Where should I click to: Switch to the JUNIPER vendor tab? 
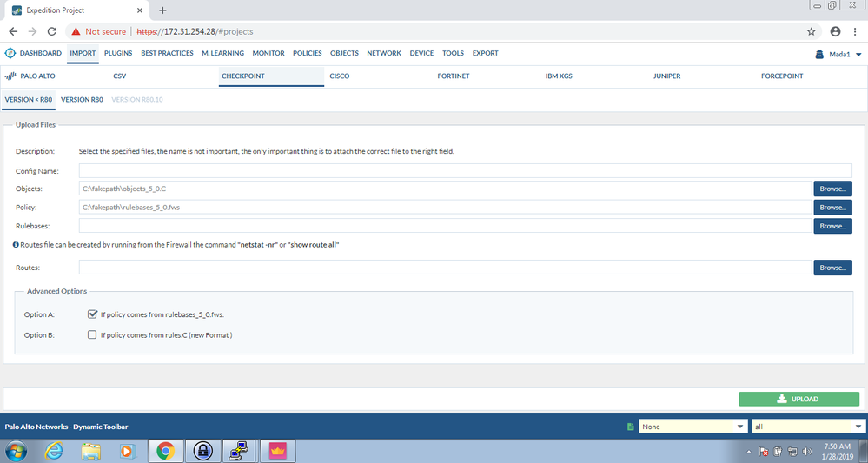[666, 76]
